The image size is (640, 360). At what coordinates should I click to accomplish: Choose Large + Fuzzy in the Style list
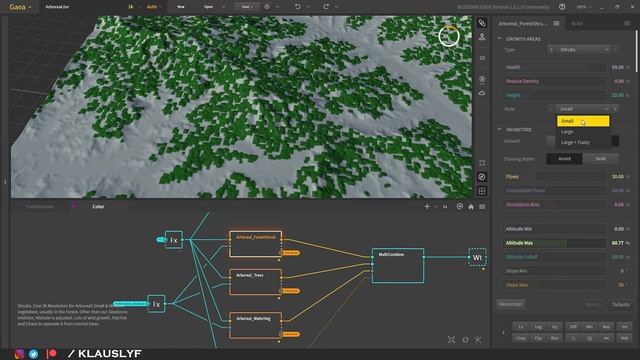583,142
